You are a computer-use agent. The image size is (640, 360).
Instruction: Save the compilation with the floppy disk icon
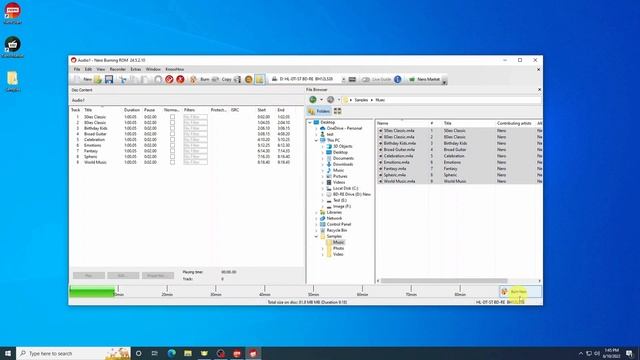pos(109,79)
